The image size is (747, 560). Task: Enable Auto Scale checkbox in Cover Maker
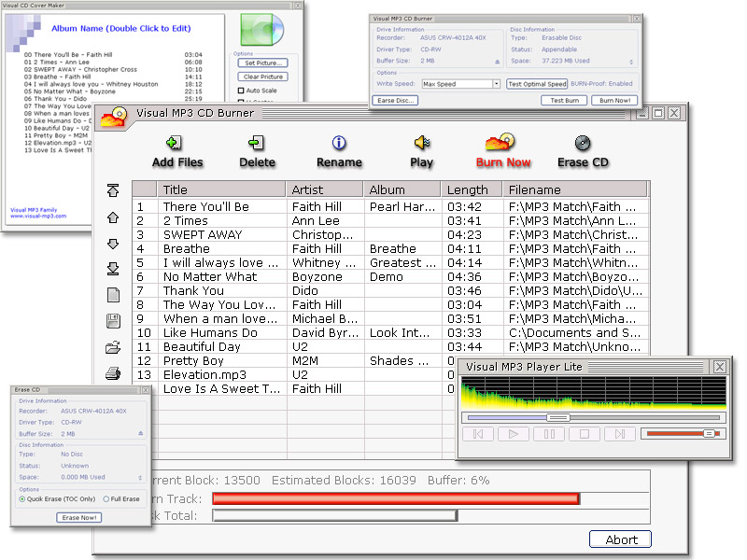coord(241,91)
